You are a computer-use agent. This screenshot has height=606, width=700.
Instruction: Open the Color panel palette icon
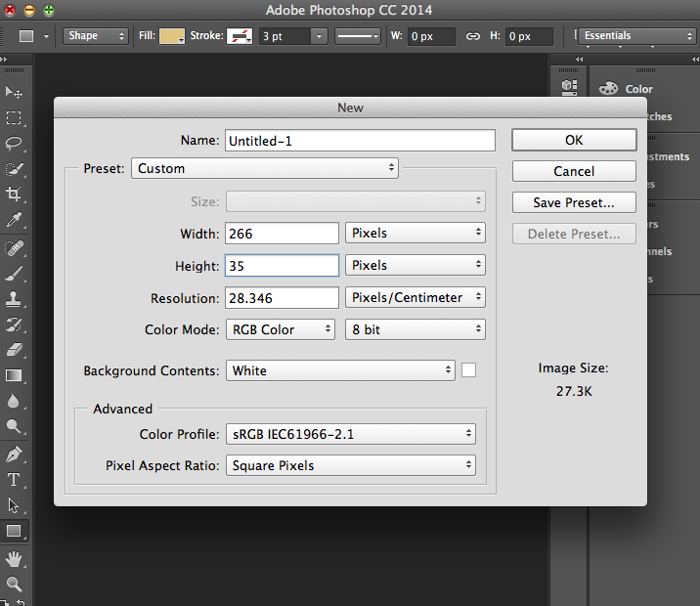[x=608, y=88]
